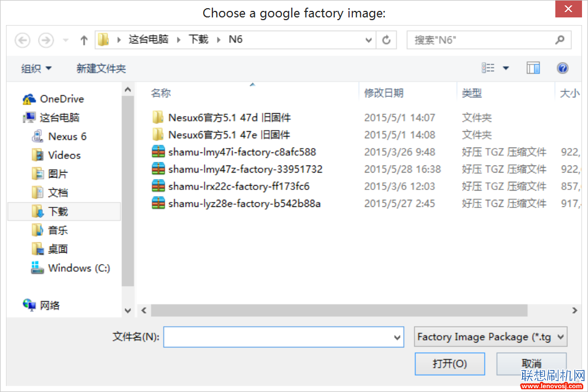Refresh the N6 folder view

tap(386, 40)
